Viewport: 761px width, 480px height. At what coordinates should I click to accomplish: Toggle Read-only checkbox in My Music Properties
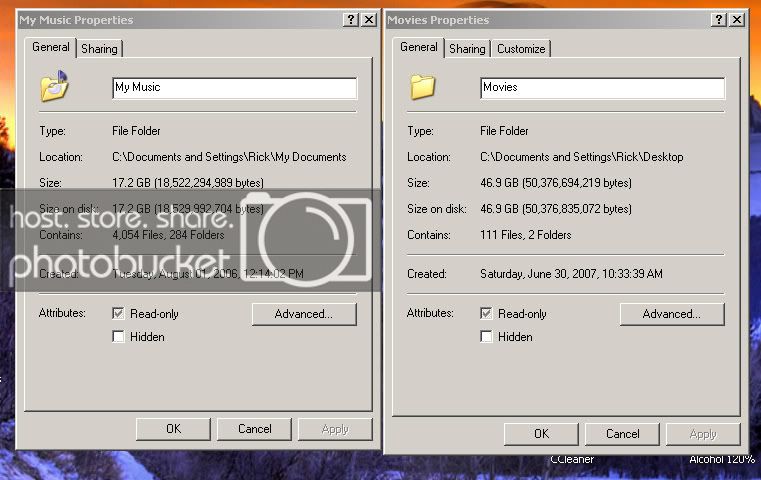click(119, 314)
